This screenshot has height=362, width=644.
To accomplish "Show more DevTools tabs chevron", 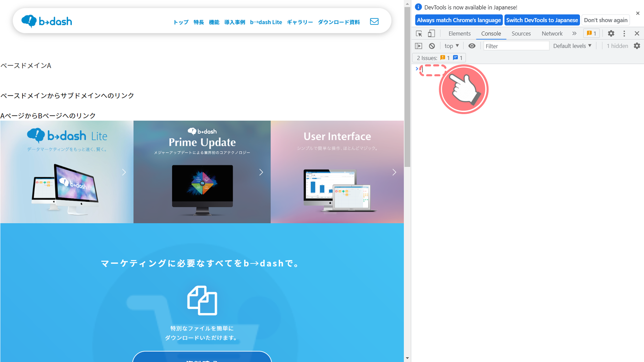I will (574, 33).
